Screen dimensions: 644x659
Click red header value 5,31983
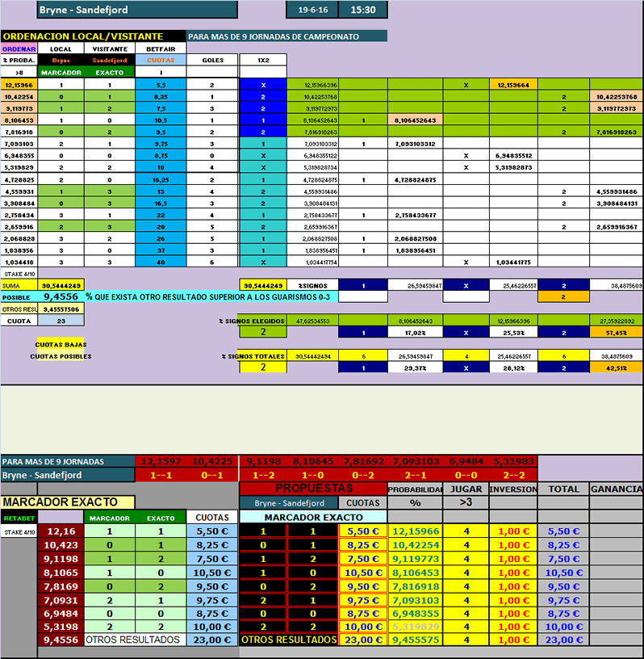[x=513, y=461]
